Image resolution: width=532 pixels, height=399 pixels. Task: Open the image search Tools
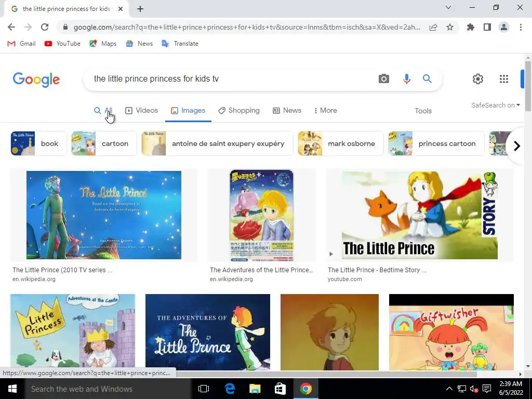[x=423, y=111]
